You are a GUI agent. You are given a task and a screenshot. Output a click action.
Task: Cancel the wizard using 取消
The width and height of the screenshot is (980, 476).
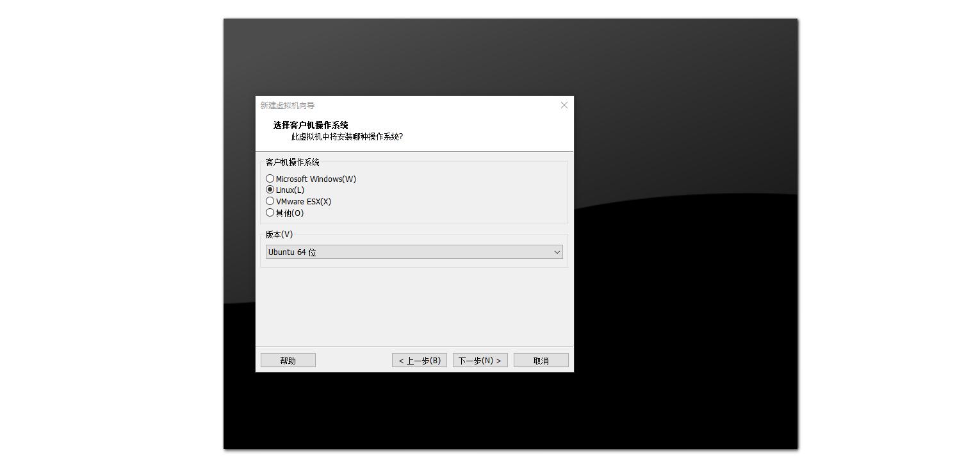tap(541, 359)
